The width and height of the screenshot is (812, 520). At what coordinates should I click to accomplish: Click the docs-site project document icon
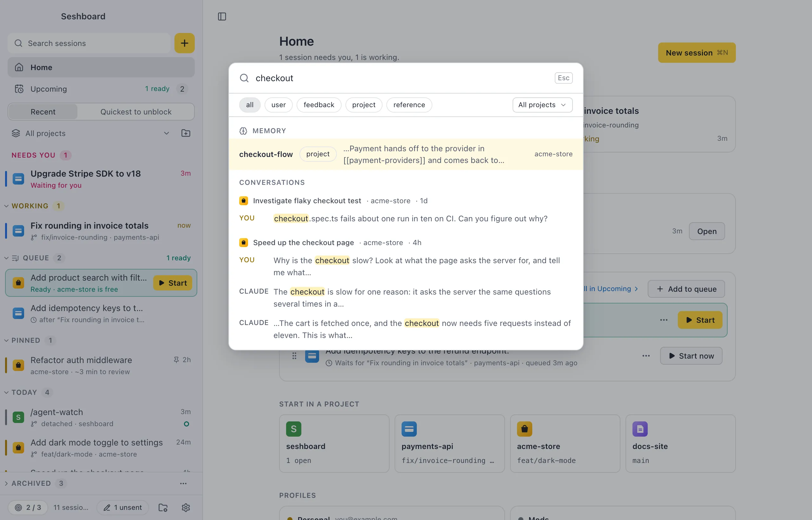[x=640, y=429]
